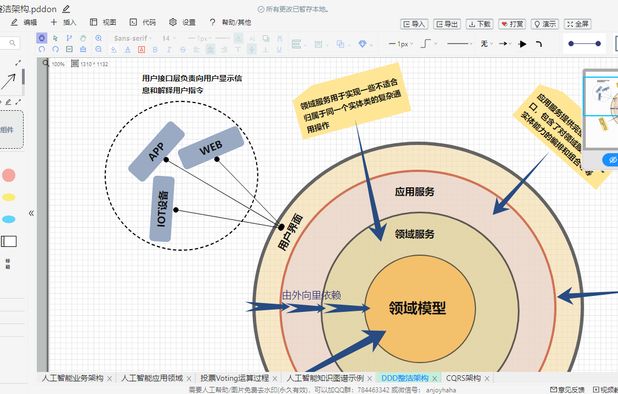
Task: Click the 导出 export button
Action: click(447, 24)
